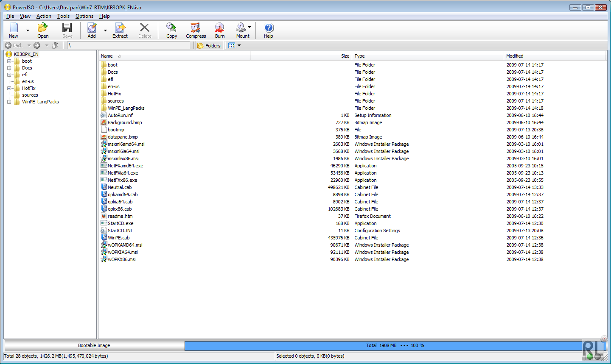Viewport: 611px width, 364px height.
Task: Expand the WinPE_LangPacks tree node
Action: tap(9, 102)
